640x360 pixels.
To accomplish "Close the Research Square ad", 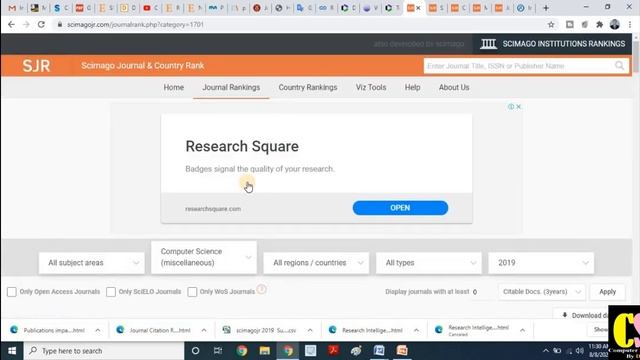I will [518, 107].
